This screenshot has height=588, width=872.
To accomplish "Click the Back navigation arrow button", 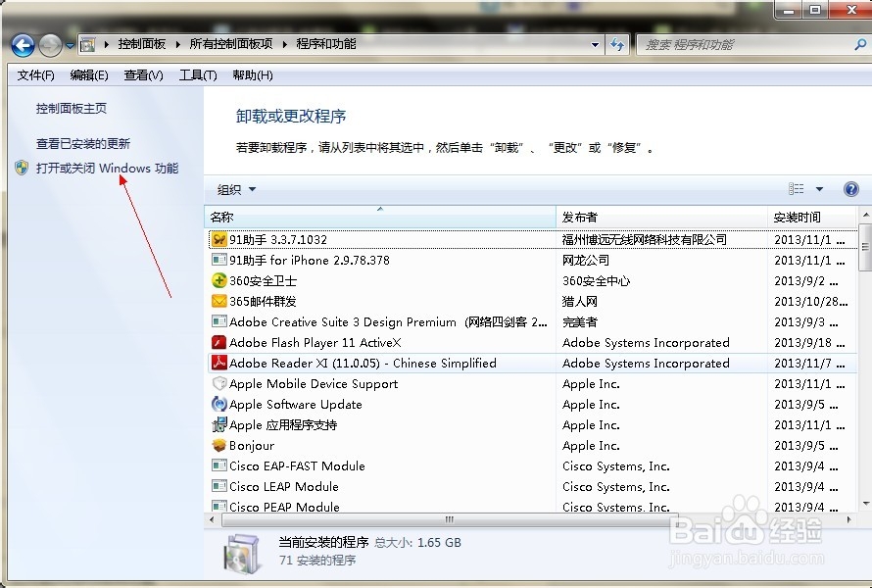I will pos(23,46).
